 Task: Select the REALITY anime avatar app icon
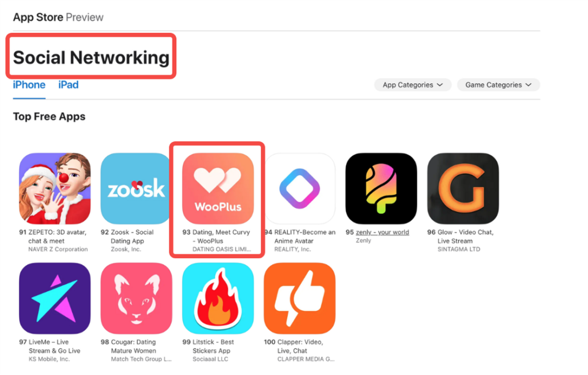pyautogui.click(x=300, y=189)
